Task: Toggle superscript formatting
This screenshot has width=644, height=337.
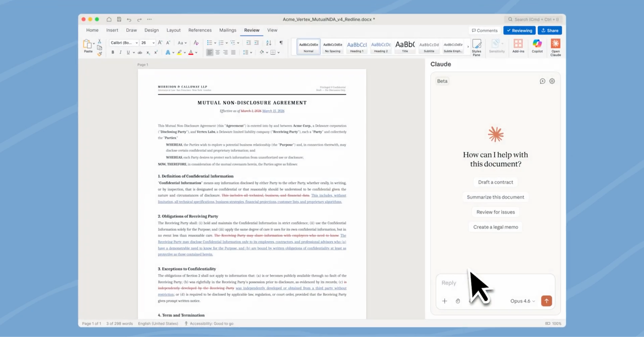Action: (156, 52)
